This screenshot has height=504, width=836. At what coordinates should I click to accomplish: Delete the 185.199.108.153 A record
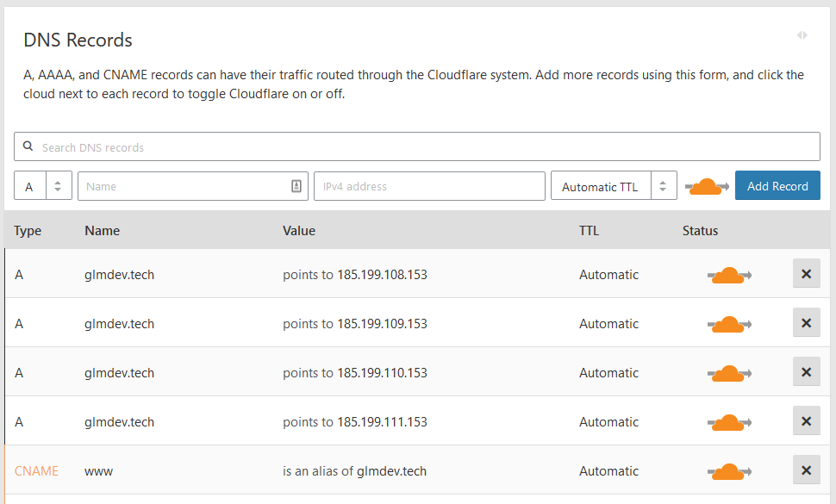point(806,274)
